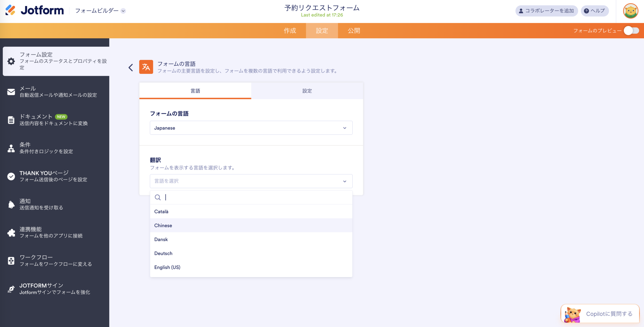Click the コラボレーターを追加 button
Screen dimensions: 644x327
pos(546,11)
